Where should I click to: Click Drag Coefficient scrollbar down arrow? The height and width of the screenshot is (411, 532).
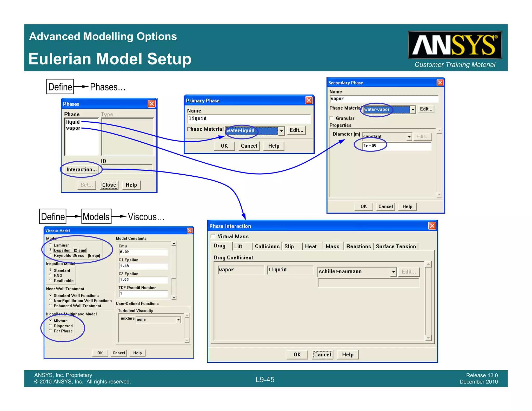429,337
